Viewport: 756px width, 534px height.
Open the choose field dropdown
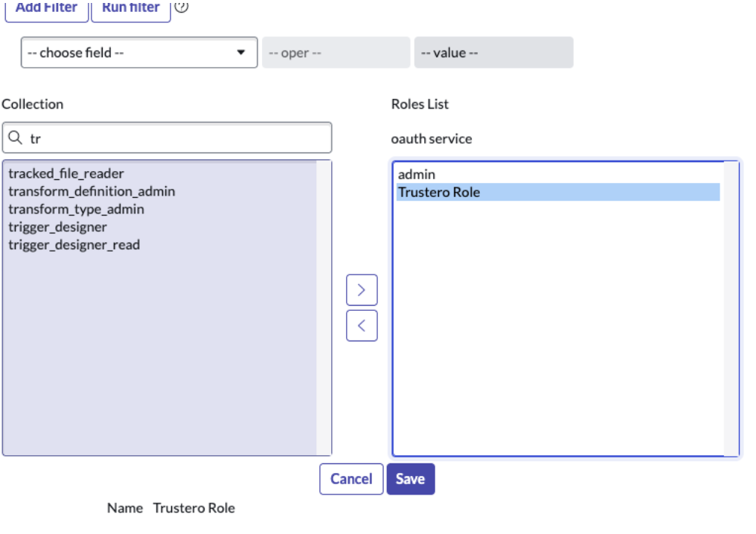139,53
